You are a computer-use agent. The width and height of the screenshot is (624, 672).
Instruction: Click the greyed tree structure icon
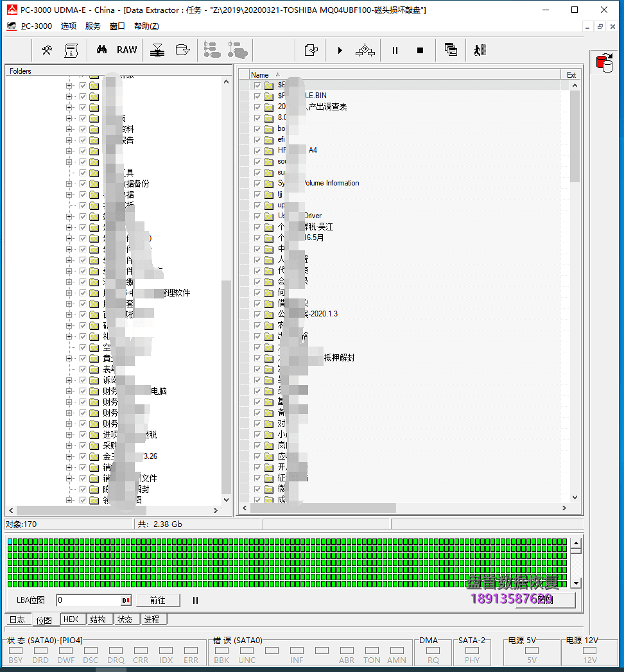212,50
